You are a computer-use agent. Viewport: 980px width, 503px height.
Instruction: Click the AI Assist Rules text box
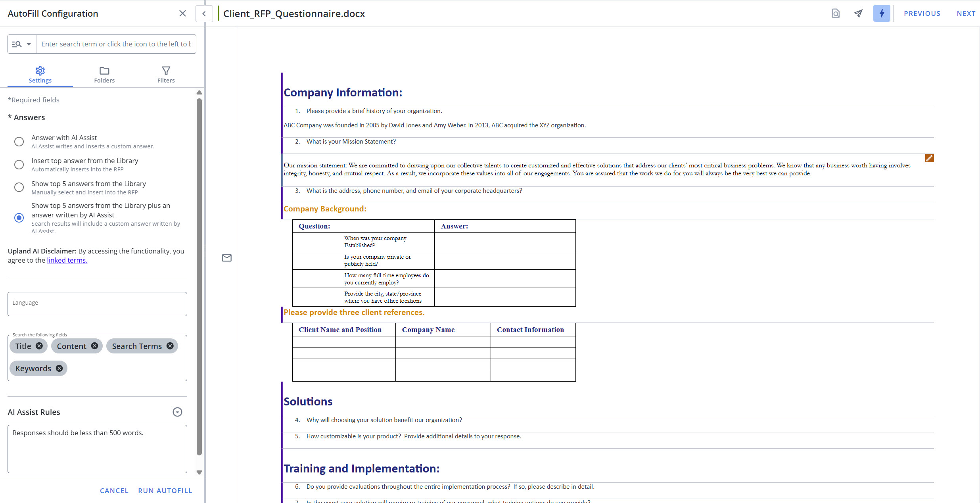(97, 449)
